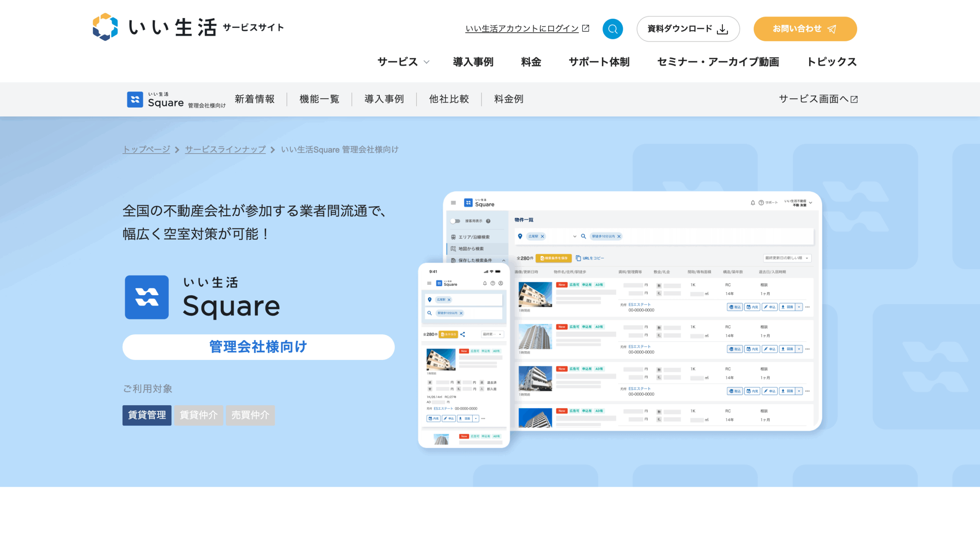Select the サービス menu item
Screen dimensions: 980x553
coord(397,62)
